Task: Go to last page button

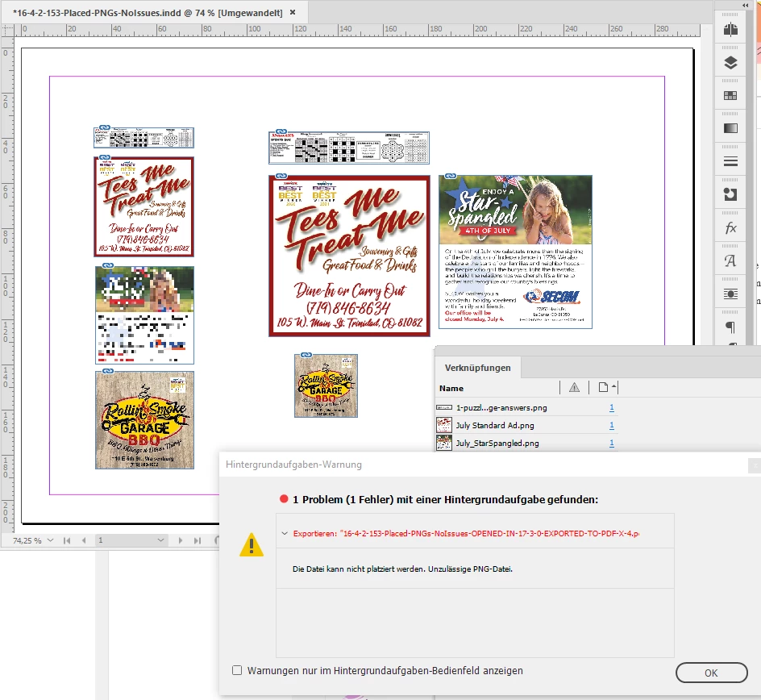Action: click(x=197, y=540)
